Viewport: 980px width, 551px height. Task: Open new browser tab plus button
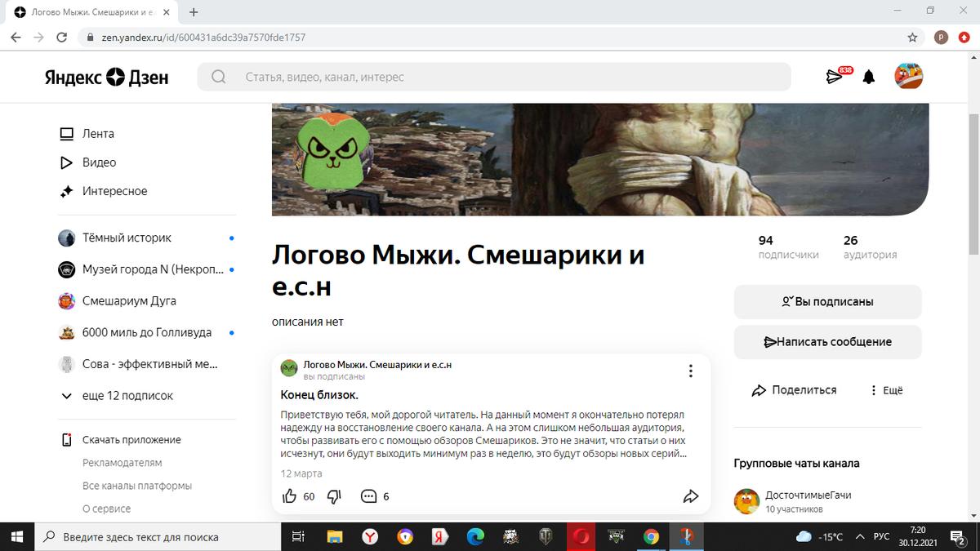tap(194, 12)
